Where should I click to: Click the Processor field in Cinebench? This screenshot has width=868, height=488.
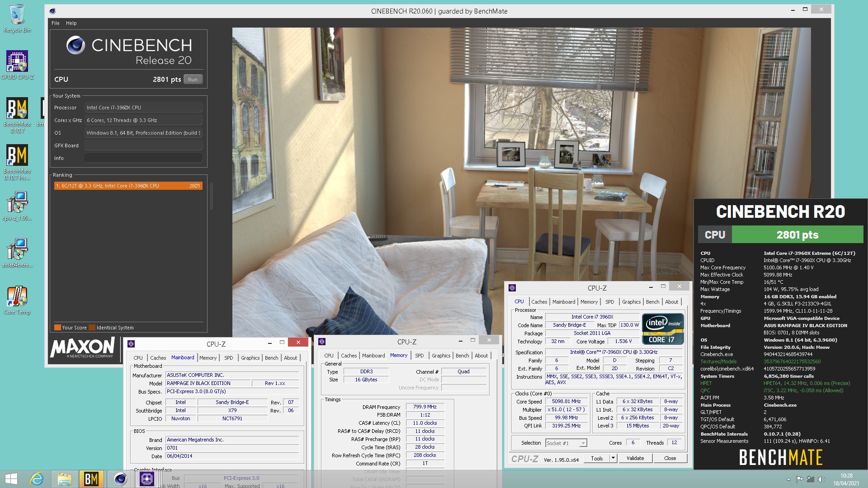[x=143, y=108]
